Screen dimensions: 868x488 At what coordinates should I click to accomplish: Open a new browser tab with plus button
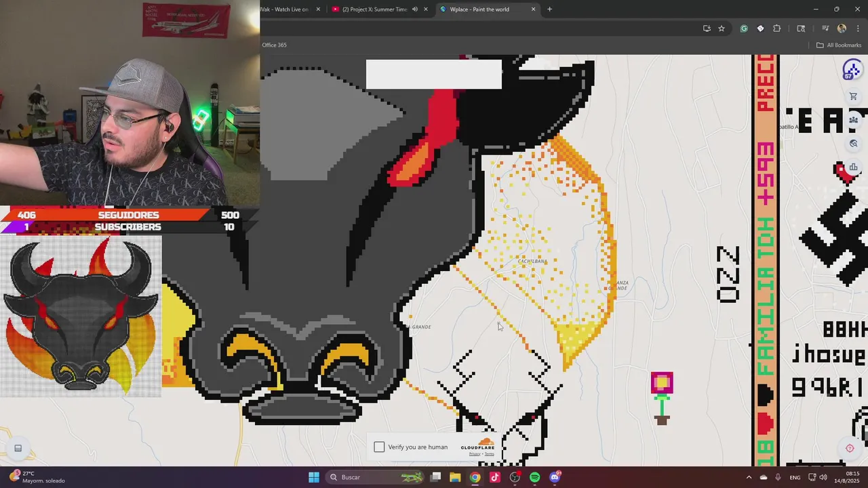click(x=549, y=9)
